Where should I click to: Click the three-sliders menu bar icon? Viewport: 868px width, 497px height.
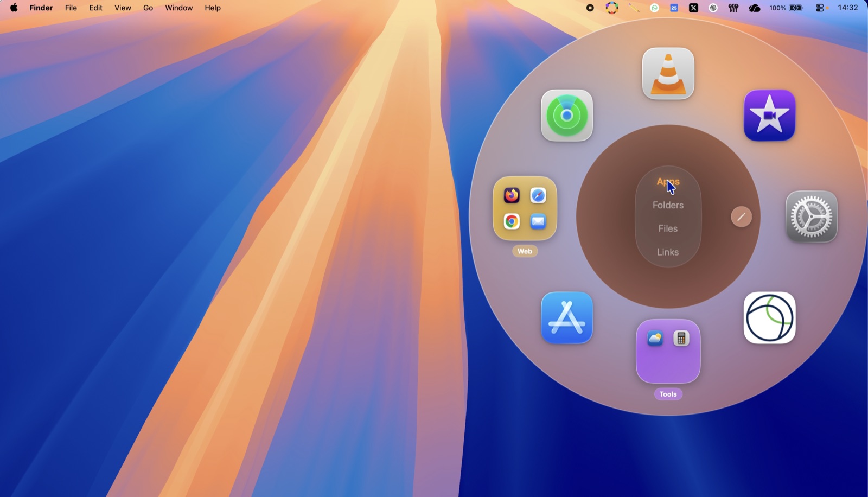point(733,8)
